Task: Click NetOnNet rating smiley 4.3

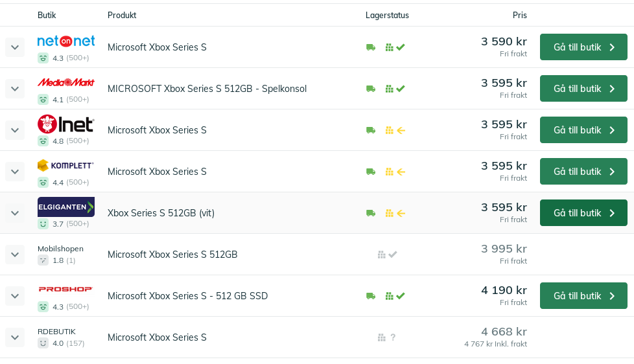Action: click(43, 58)
